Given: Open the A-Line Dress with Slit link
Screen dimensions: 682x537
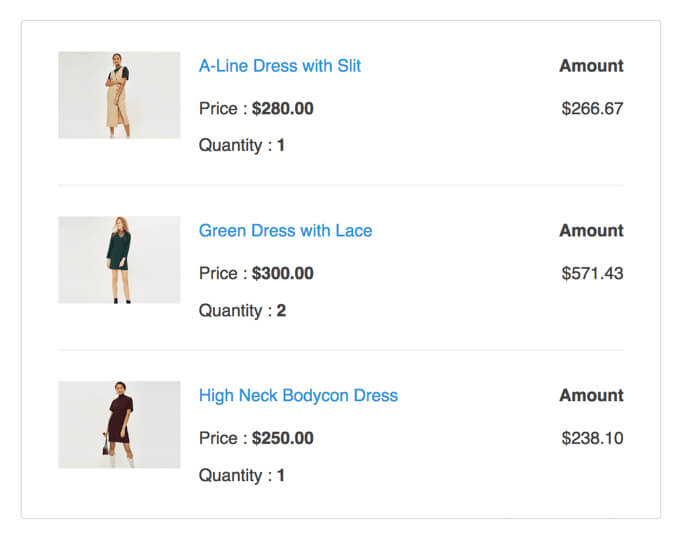Looking at the screenshot, I should tap(280, 66).
